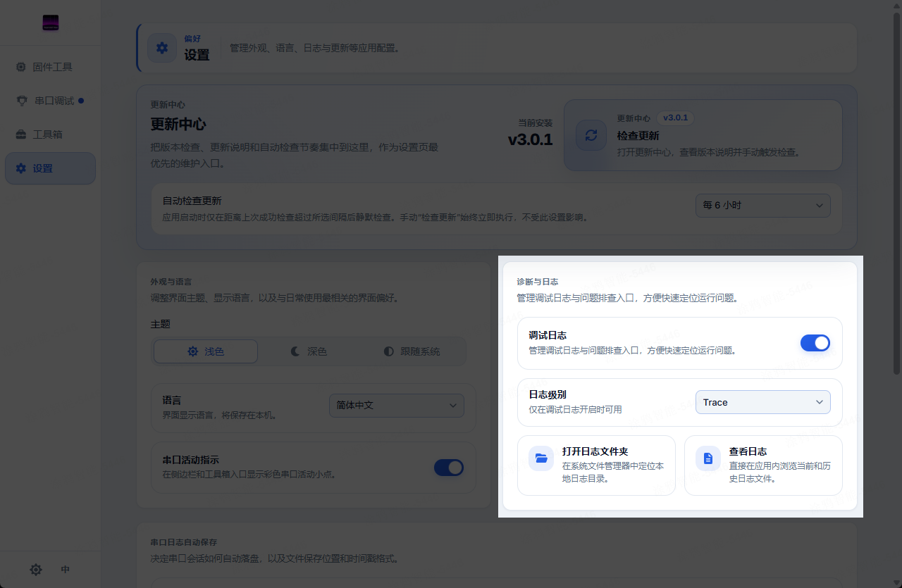Open the 工具箱 sidebar entry
Viewport: 902px width, 588px height.
click(50, 135)
